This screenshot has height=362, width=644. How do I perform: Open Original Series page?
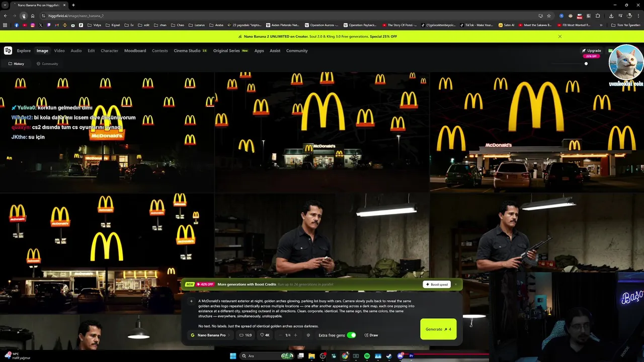click(230, 51)
